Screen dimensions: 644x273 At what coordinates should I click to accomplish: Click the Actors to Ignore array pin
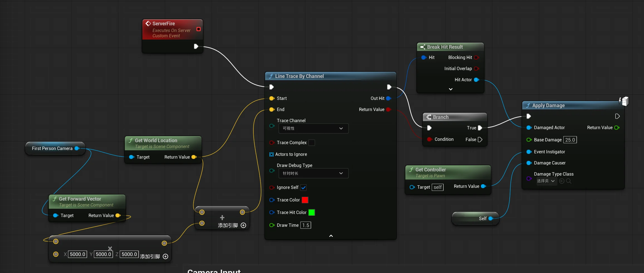click(271, 154)
